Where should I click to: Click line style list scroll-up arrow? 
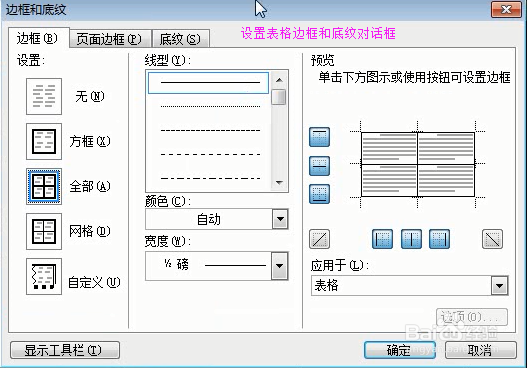click(279, 80)
